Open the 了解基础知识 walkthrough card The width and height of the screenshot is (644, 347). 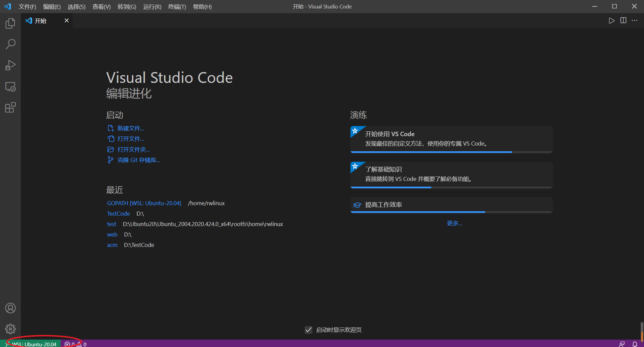click(x=451, y=175)
